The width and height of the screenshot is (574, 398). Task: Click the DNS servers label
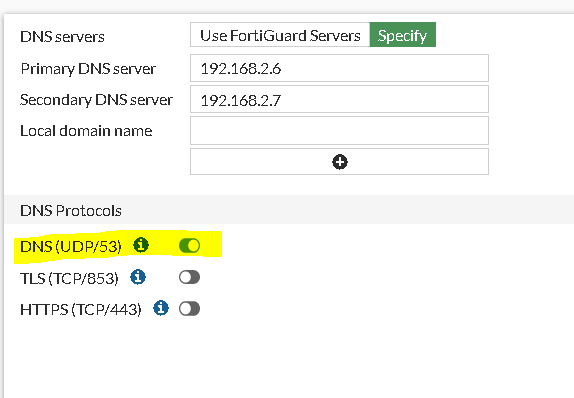pos(62,37)
